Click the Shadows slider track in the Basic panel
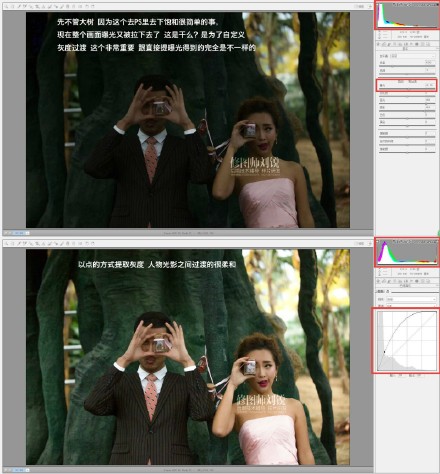Image resolution: width=440 pixels, height=474 pixels. pos(407,111)
